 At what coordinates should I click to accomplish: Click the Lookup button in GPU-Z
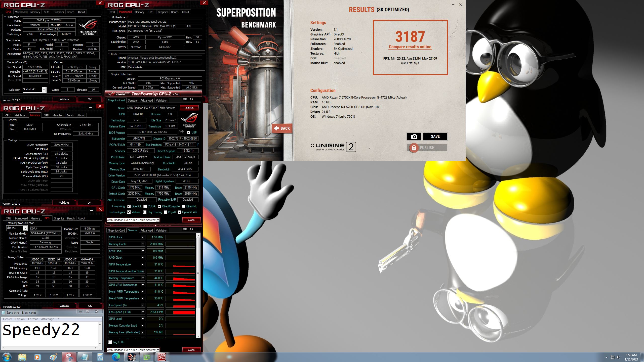[189, 108]
